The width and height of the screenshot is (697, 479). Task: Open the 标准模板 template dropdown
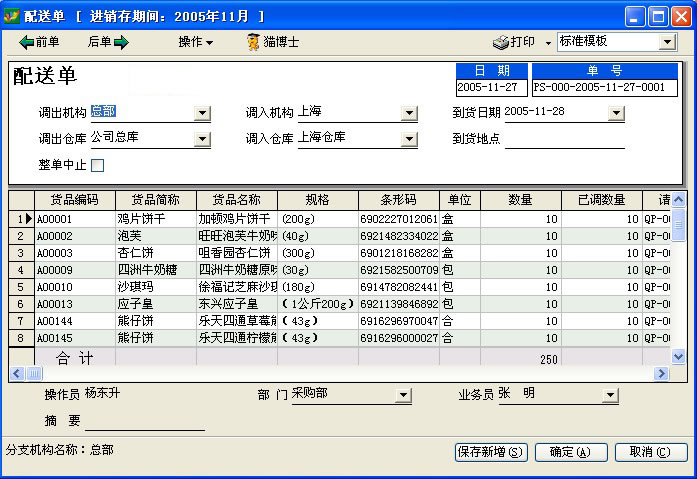[667, 42]
